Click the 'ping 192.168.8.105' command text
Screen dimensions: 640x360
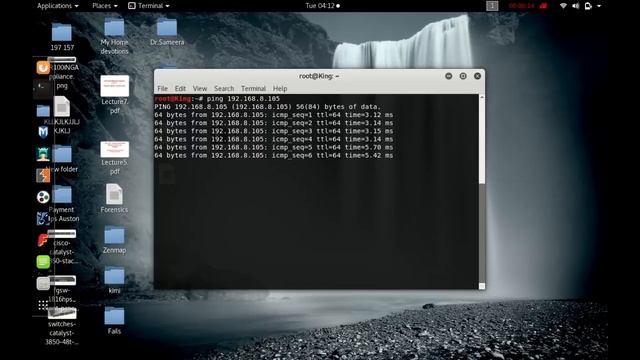click(243, 99)
